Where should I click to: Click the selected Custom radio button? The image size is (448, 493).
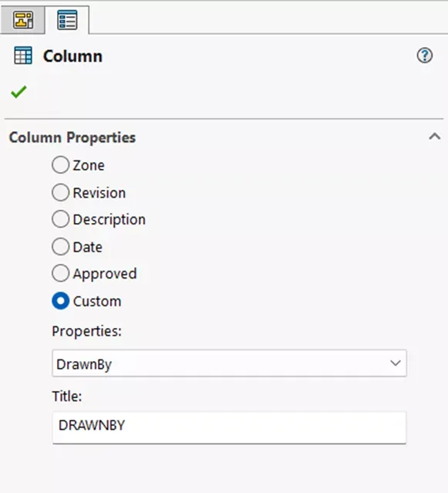(60, 301)
